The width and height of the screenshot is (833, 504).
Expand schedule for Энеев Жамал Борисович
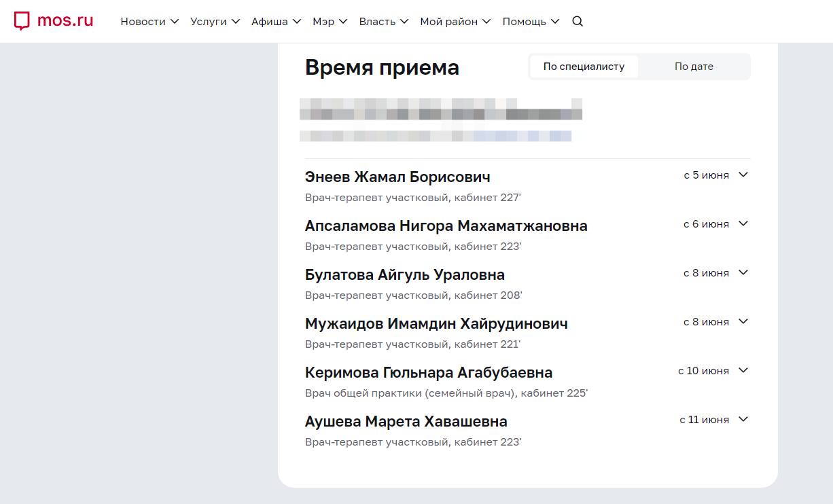click(x=743, y=175)
